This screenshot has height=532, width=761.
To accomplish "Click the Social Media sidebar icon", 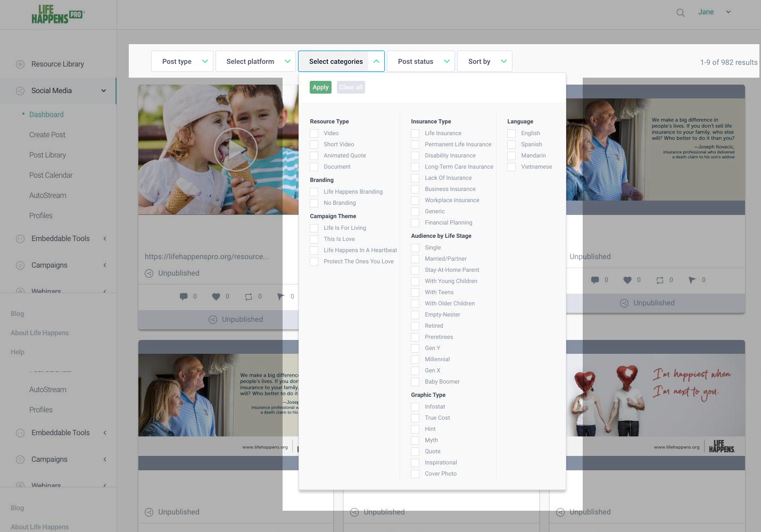I will click(20, 91).
